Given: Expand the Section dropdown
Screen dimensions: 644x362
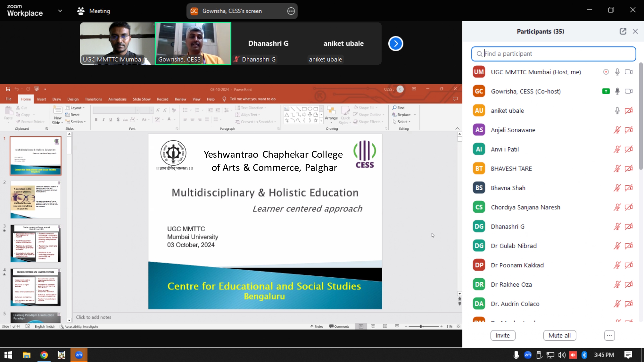Looking at the screenshot, I should 76,122.
